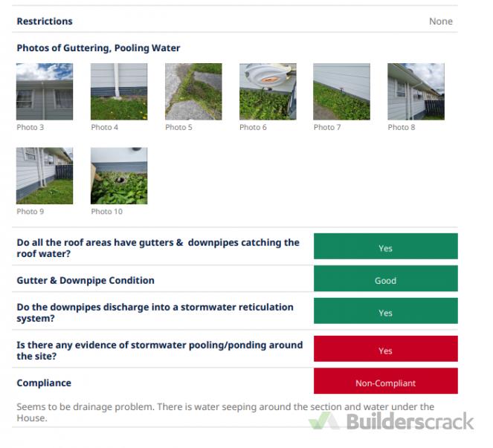Click the drainage problem comment text
This screenshot has height=448, width=493.
[x=225, y=412]
